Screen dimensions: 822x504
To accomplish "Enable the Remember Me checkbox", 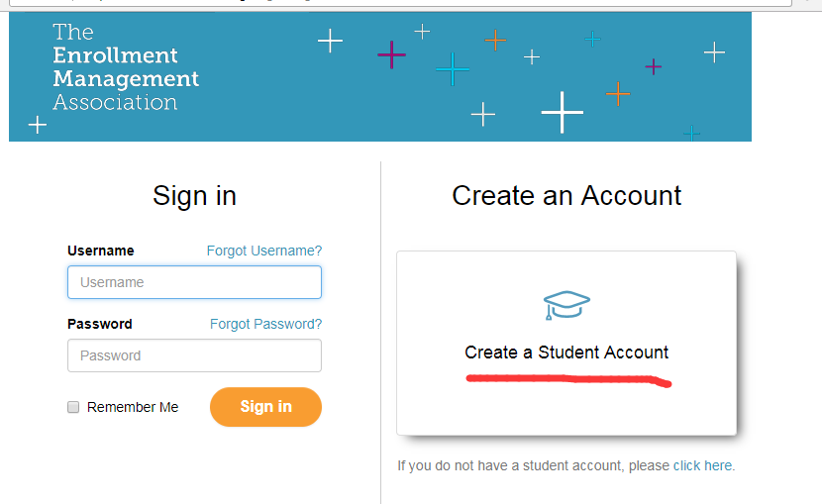I will tap(73, 407).
